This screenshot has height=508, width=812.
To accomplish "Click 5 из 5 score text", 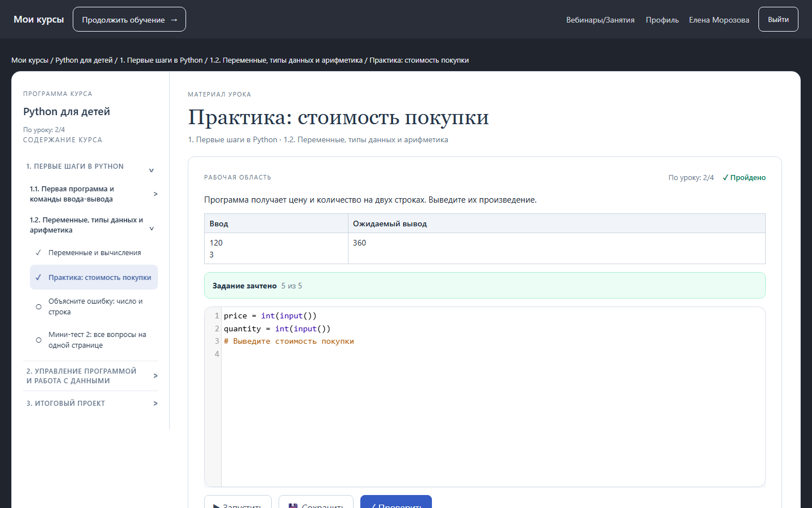I will 292,286.
